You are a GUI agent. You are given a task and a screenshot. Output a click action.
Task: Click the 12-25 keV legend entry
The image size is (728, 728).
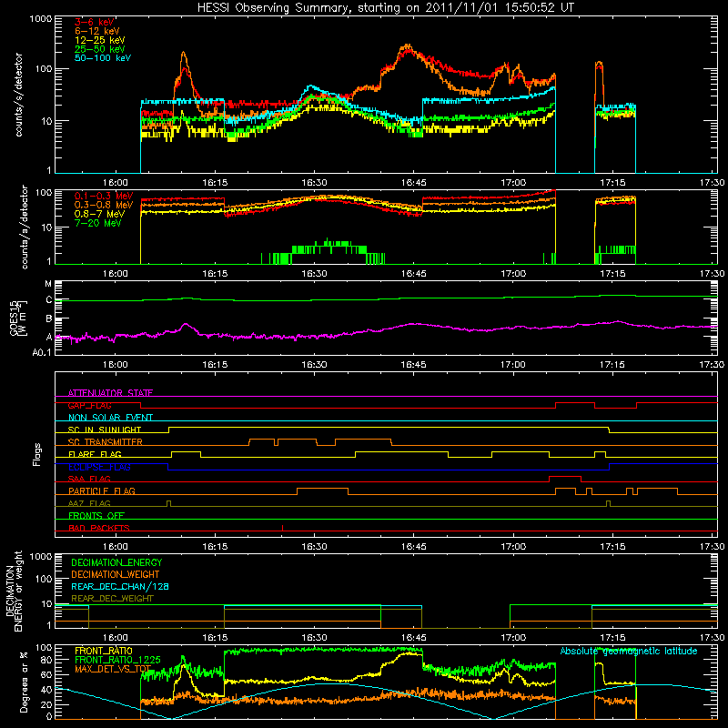tap(100, 40)
